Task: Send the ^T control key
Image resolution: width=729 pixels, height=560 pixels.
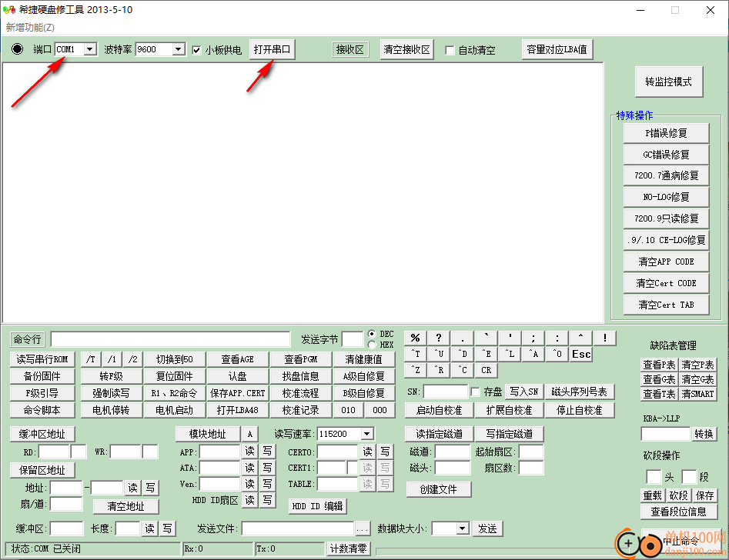Action: [x=416, y=354]
